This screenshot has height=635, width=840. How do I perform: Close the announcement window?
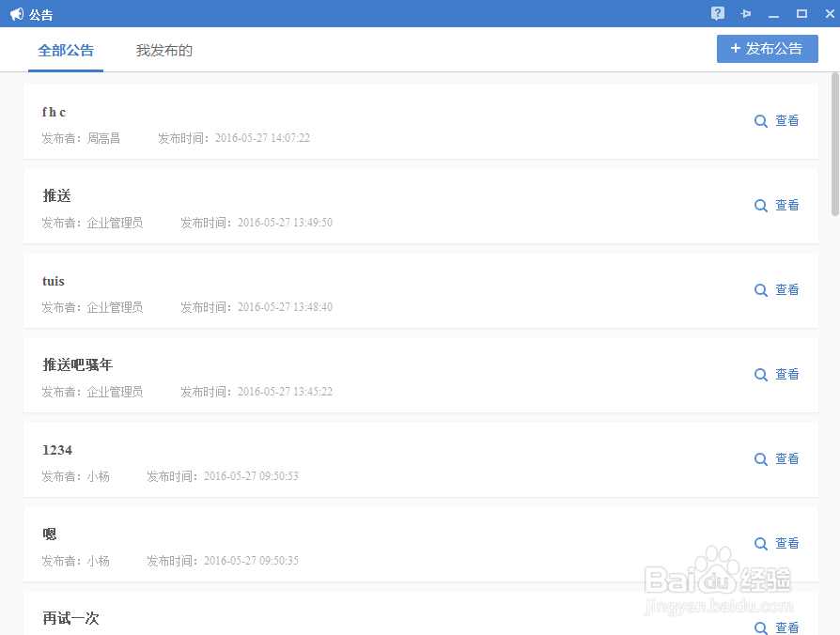pos(830,14)
